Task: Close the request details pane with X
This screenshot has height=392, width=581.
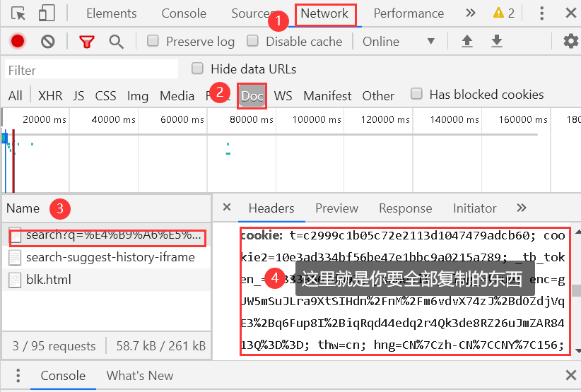Action: point(227,207)
